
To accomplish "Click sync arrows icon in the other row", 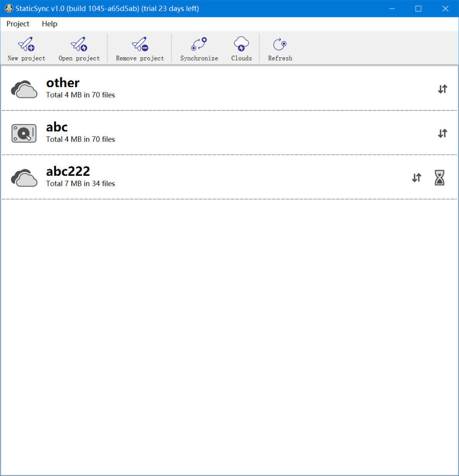I will click(x=442, y=89).
